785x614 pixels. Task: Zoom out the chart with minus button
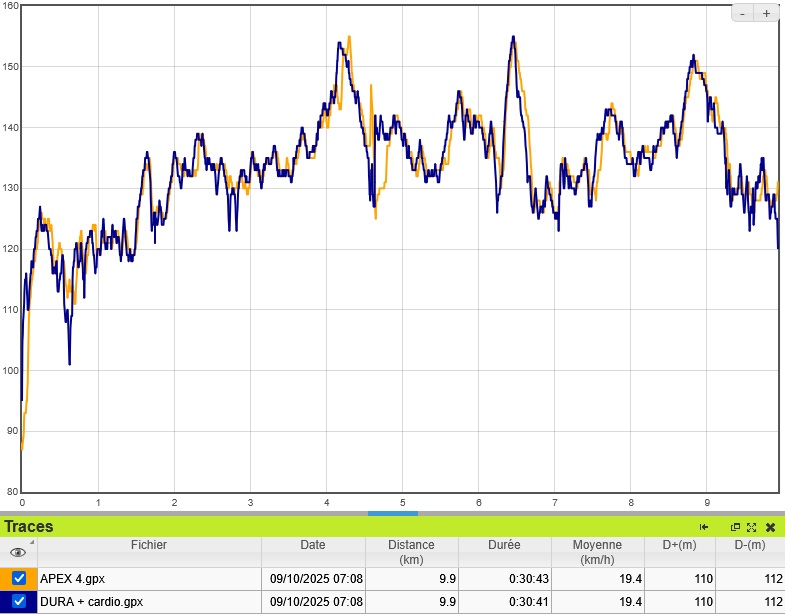click(x=743, y=14)
